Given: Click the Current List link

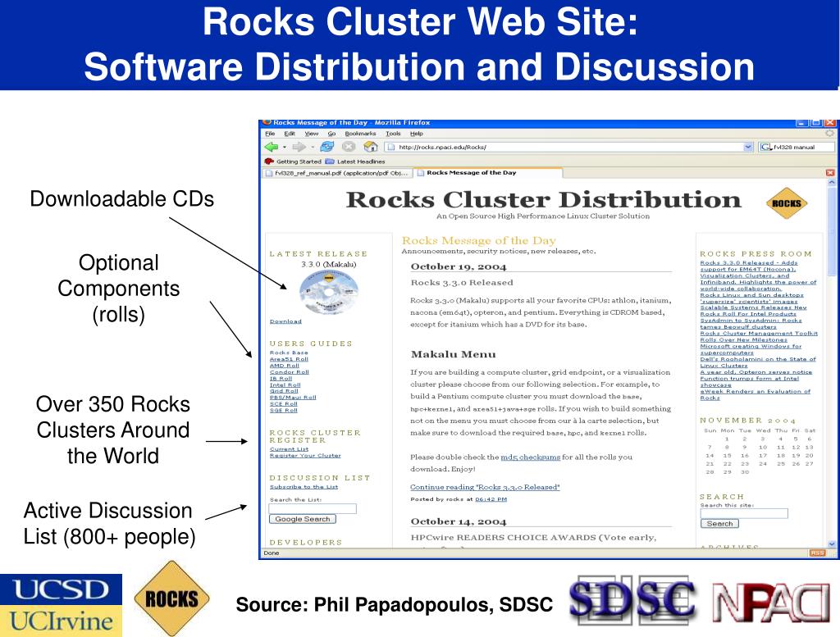Looking at the screenshot, I should click(x=290, y=449).
